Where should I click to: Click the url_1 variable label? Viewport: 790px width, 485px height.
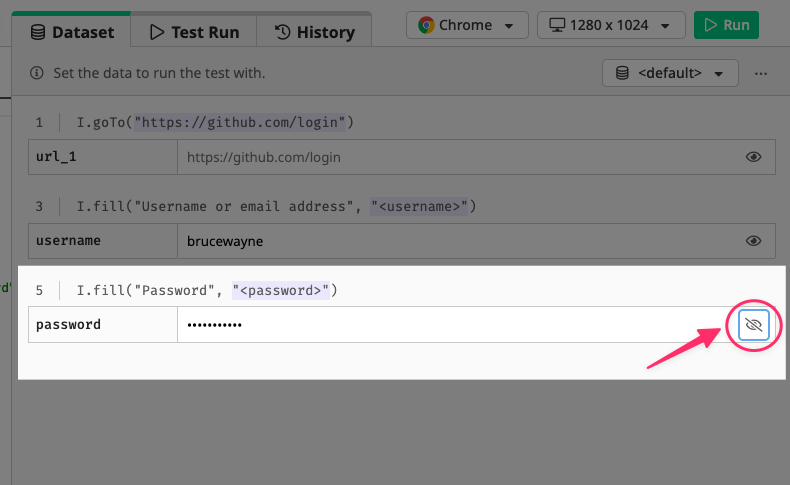coord(56,157)
